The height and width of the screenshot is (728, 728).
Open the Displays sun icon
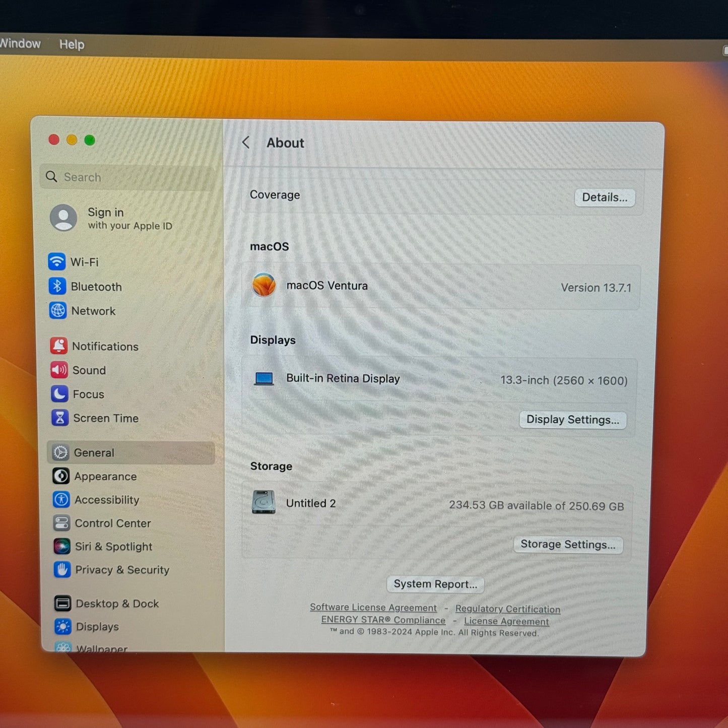click(x=63, y=626)
